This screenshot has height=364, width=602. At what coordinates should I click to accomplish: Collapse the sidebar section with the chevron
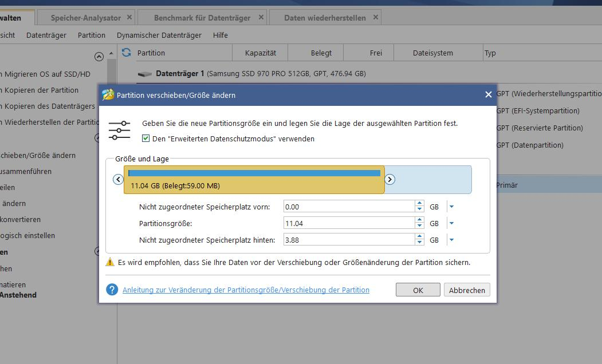pos(99,57)
